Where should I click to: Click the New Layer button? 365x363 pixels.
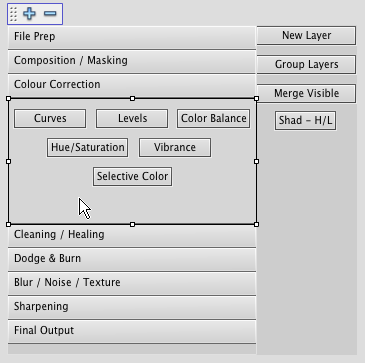click(x=306, y=36)
